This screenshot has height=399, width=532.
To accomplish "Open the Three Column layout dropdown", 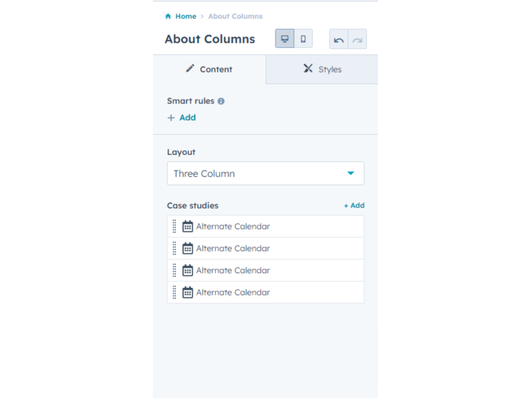I will [x=265, y=173].
